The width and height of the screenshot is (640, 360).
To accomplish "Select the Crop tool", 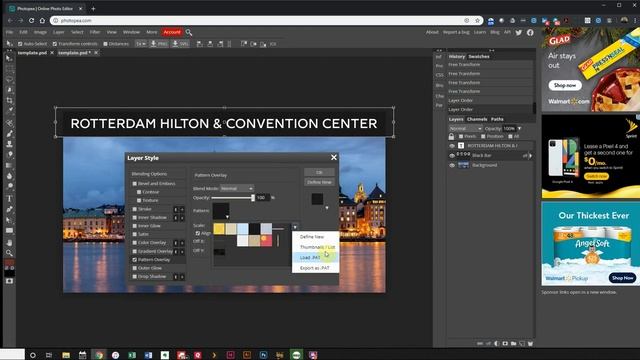I will [9, 100].
